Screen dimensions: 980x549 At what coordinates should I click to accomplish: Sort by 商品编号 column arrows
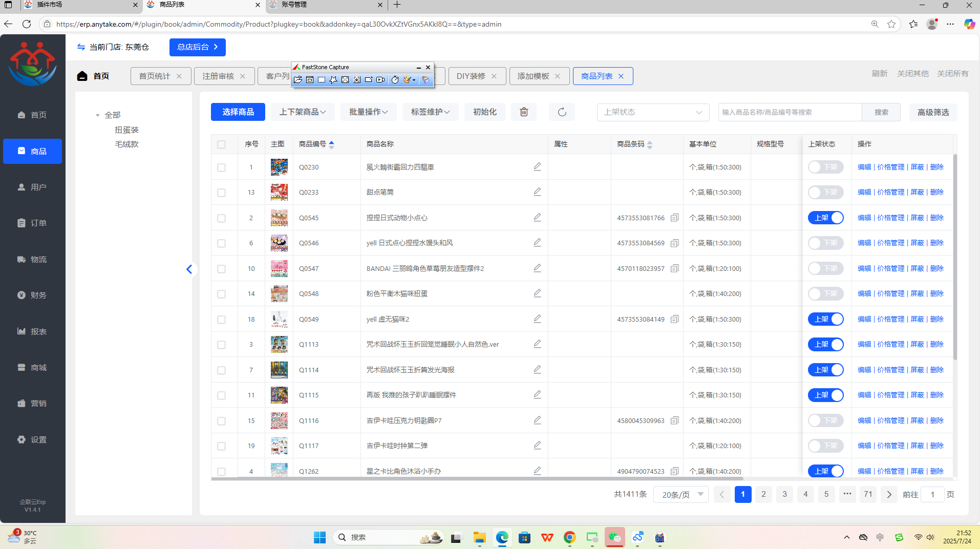coord(331,144)
